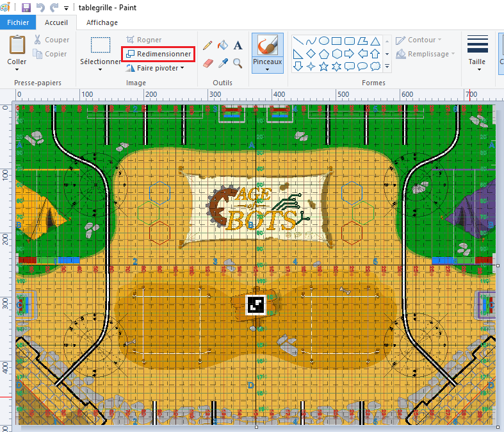Click the black ArUco marker on canvas
The image size is (504, 432).
[x=256, y=304]
